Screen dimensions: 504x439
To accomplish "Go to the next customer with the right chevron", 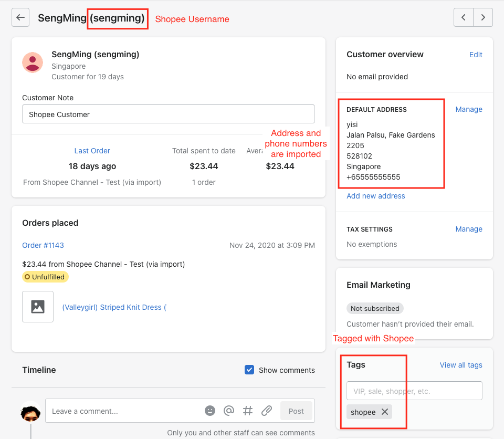I will point(482,17).
